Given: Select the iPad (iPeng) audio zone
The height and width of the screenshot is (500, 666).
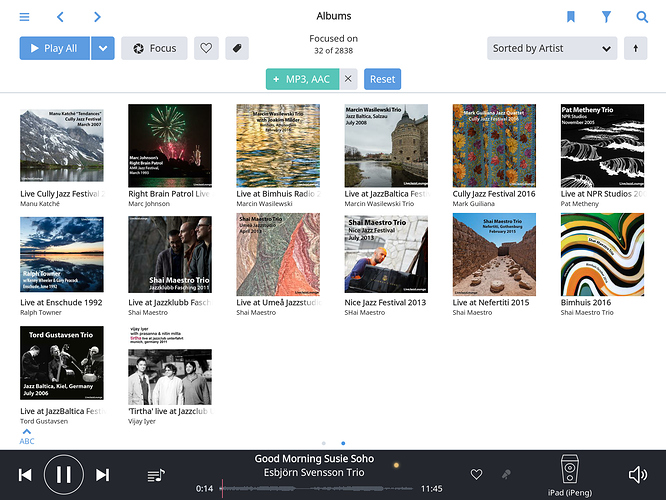Looking at the screenshot, I should (x=570, y=475).
